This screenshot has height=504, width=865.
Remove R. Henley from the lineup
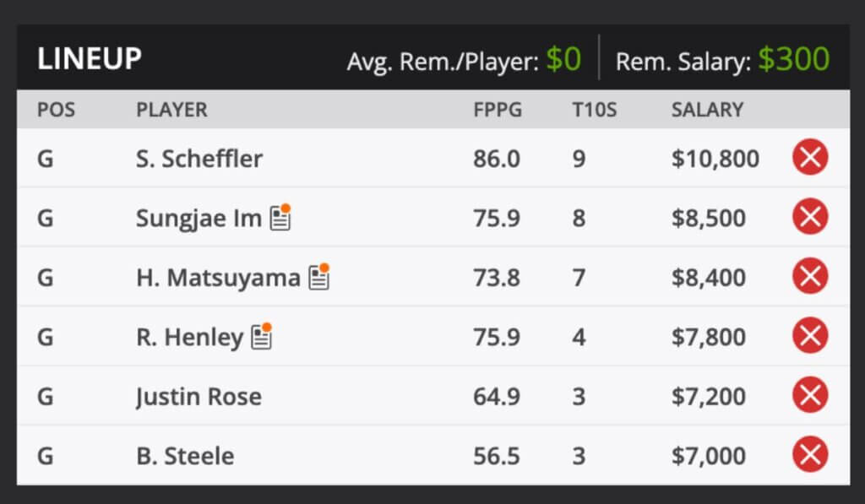pyautogui.click(x=811, y=336)
